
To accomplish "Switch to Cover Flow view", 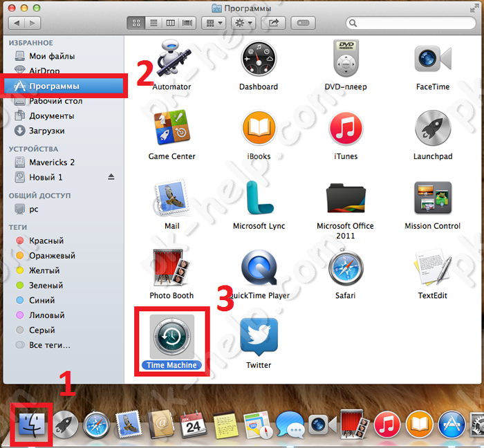I will pos(187,23).
